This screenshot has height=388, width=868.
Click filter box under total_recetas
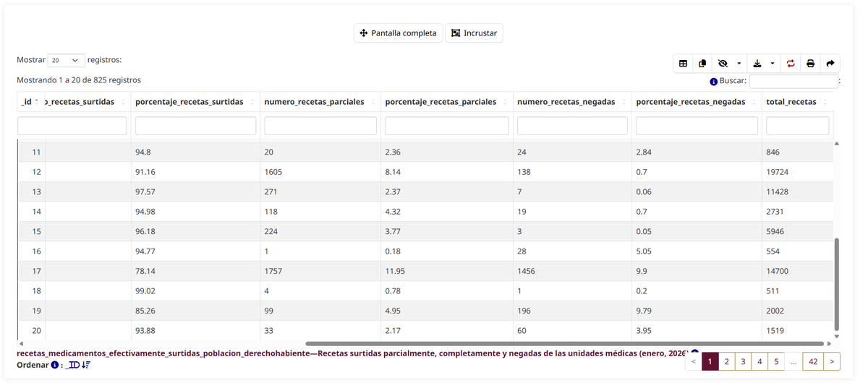click(798, 126)
